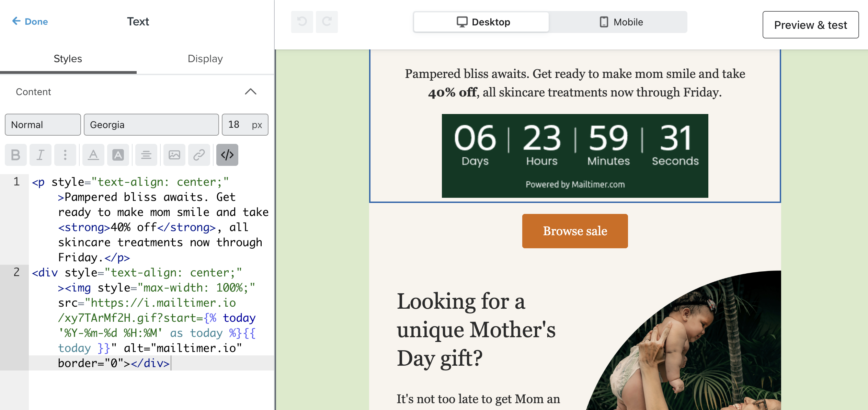The height and width of the screenshot is (410, 868).
Task: Click the undo icon above the preview
Action: [302, 22]
